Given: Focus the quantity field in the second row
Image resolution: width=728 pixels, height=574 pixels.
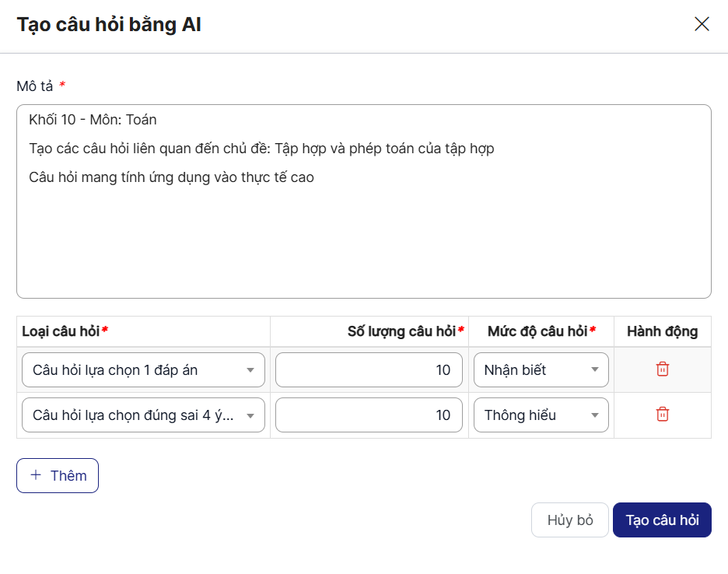Looking at the screenshot, I should pos(369,415).
